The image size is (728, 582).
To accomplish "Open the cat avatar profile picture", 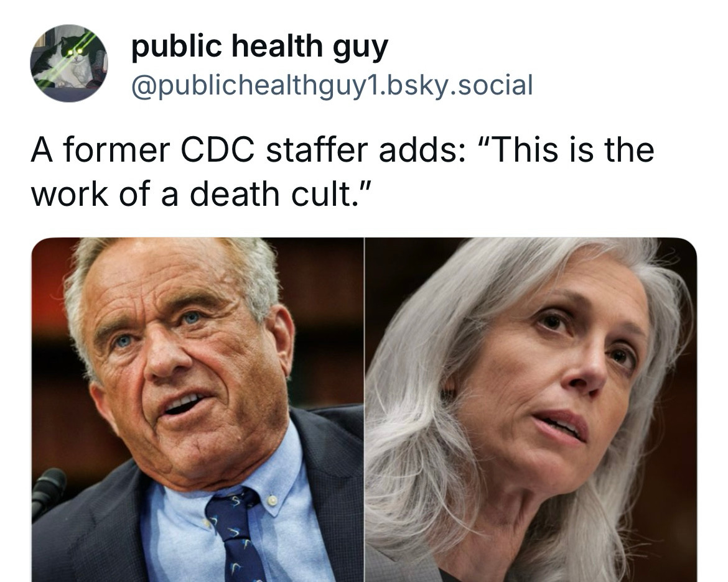I will coord(68,63).
